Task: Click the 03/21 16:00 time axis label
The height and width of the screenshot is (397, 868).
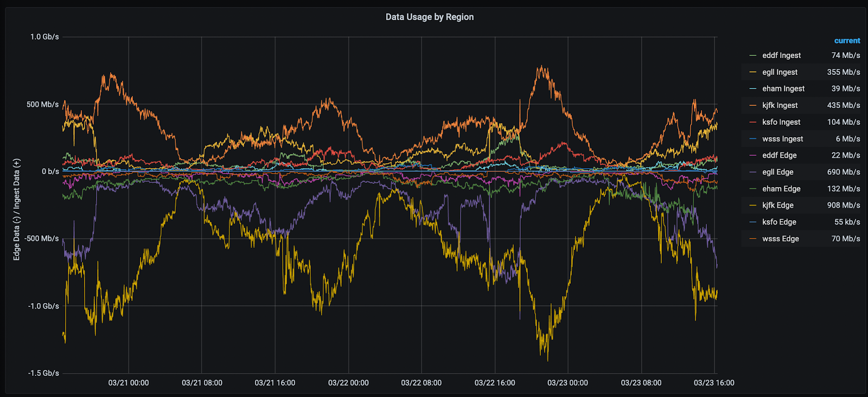Action: coord(275,383)
